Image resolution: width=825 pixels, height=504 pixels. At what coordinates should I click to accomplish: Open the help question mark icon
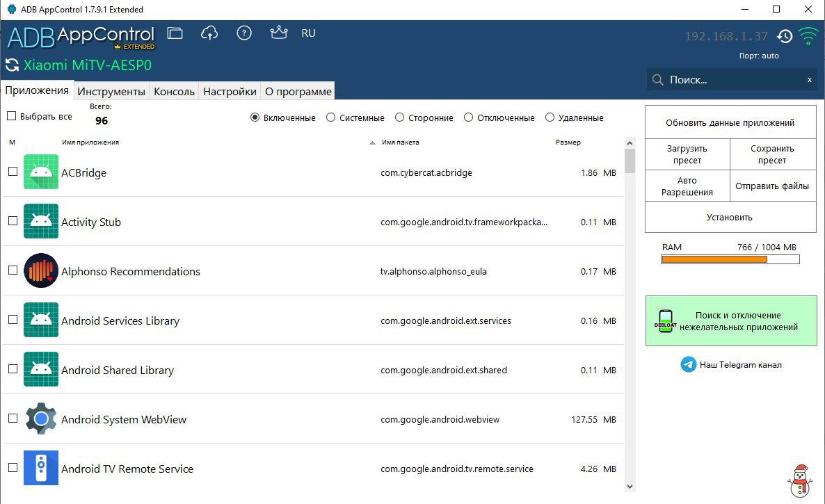(244, 33)
